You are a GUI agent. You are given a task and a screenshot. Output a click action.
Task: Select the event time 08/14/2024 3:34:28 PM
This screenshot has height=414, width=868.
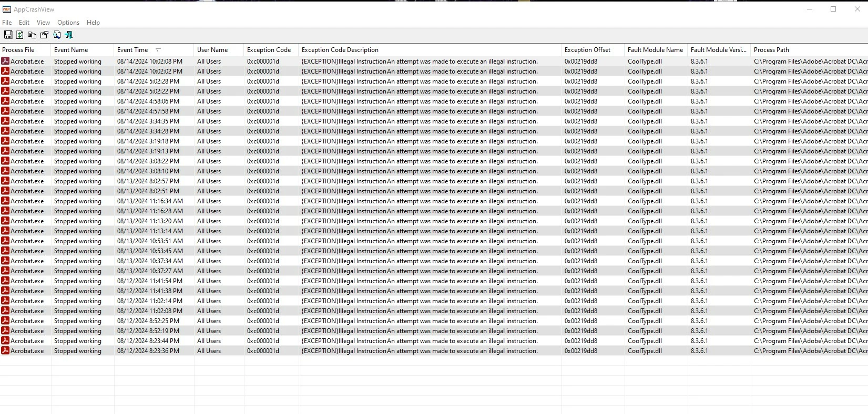pos(148,131)
